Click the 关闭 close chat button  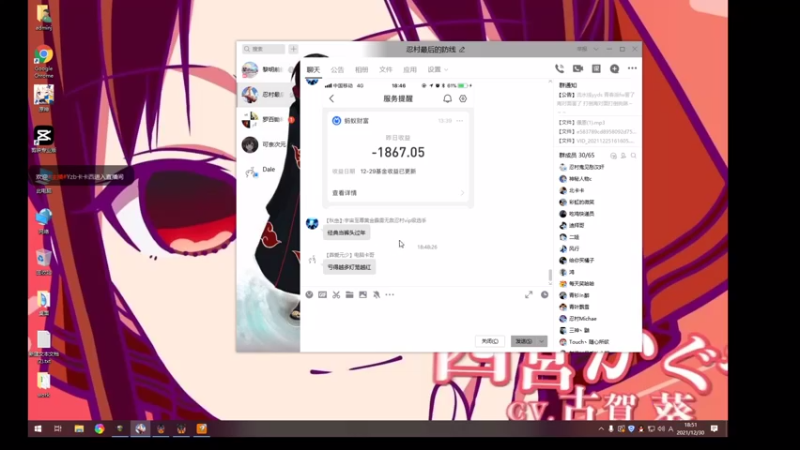point(490,341)
